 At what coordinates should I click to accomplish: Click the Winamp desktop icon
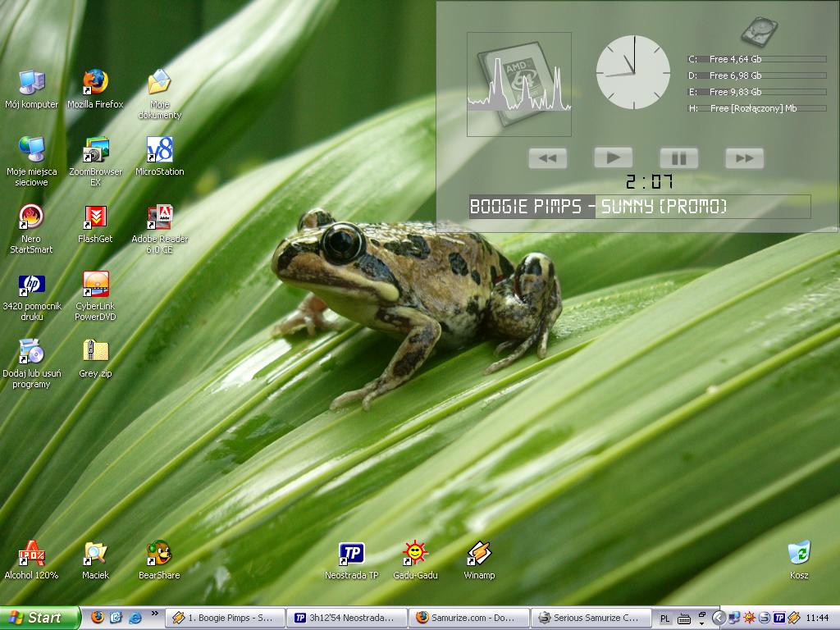[x=479, y=554]
